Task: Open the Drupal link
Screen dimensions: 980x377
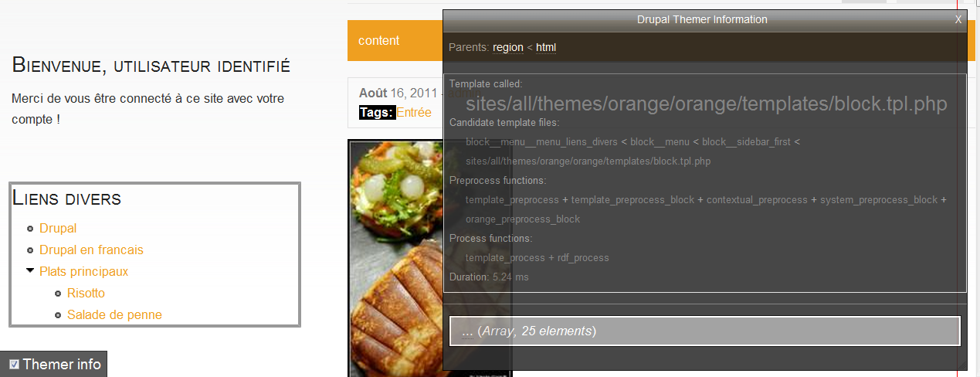Action: pos(58,229)
